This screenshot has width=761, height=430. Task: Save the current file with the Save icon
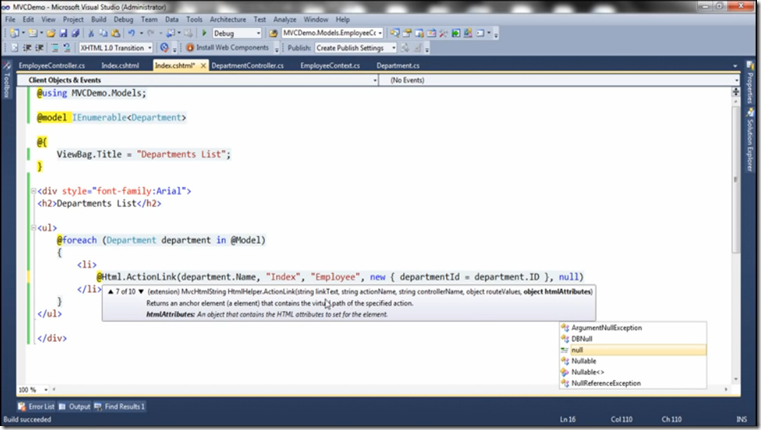[x=63, y=33]
